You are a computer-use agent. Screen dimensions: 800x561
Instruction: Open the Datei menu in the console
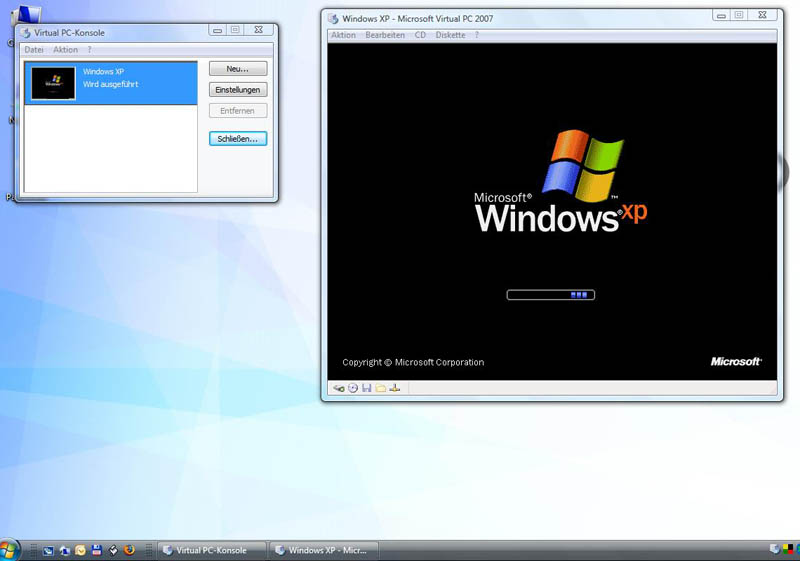click(x=34, y=49)
